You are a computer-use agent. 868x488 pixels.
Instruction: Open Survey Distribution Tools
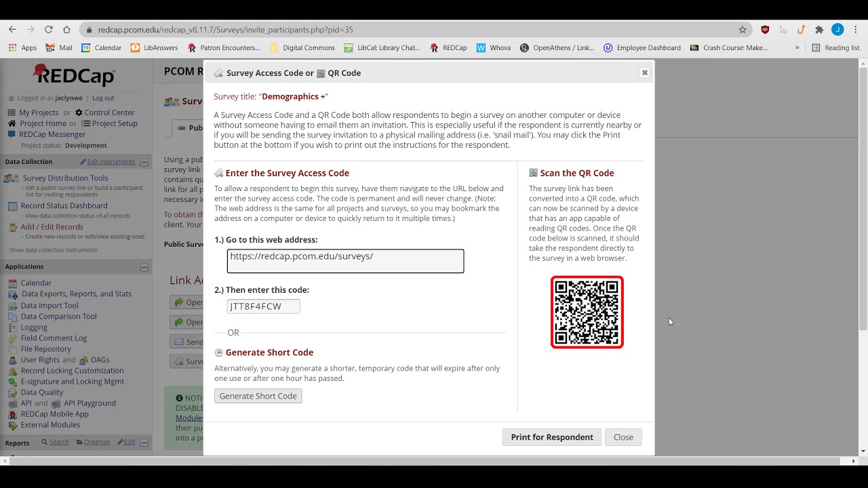[x=65, y=178]
